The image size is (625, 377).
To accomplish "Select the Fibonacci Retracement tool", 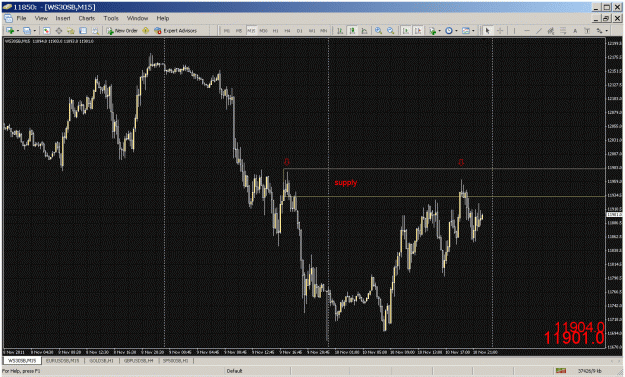I will point(563,31).
